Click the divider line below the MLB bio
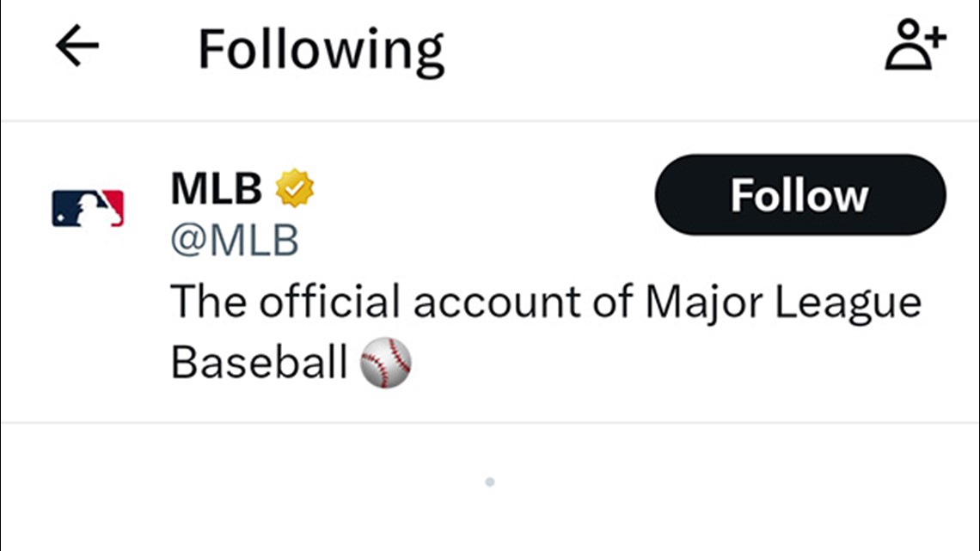The width and height of the screenshot is (980, 551). click(x=490, y=422)
